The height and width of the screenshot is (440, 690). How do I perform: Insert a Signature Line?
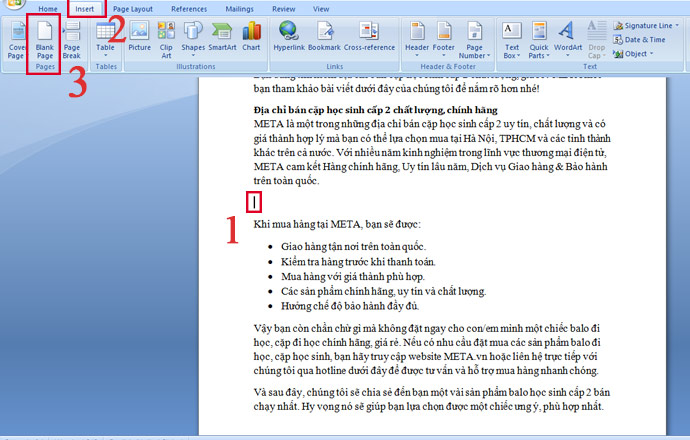click(643, 26)
